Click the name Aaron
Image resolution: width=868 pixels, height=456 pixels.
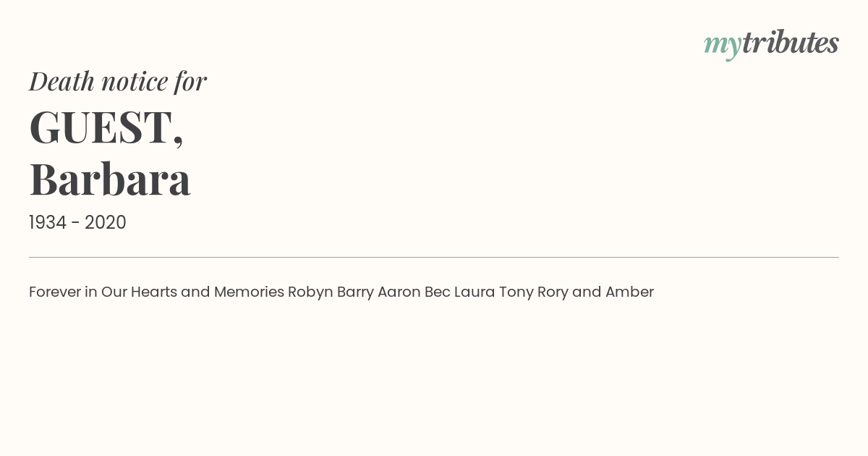(399, 292)
